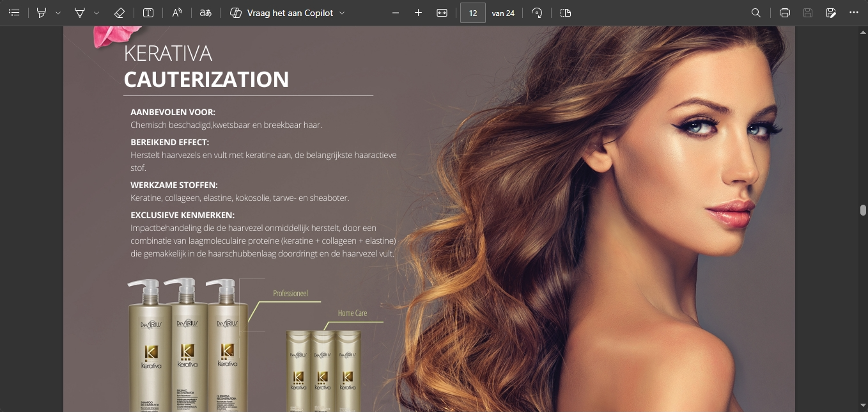Click the add text box tool
868x412 pixels.
148,13
